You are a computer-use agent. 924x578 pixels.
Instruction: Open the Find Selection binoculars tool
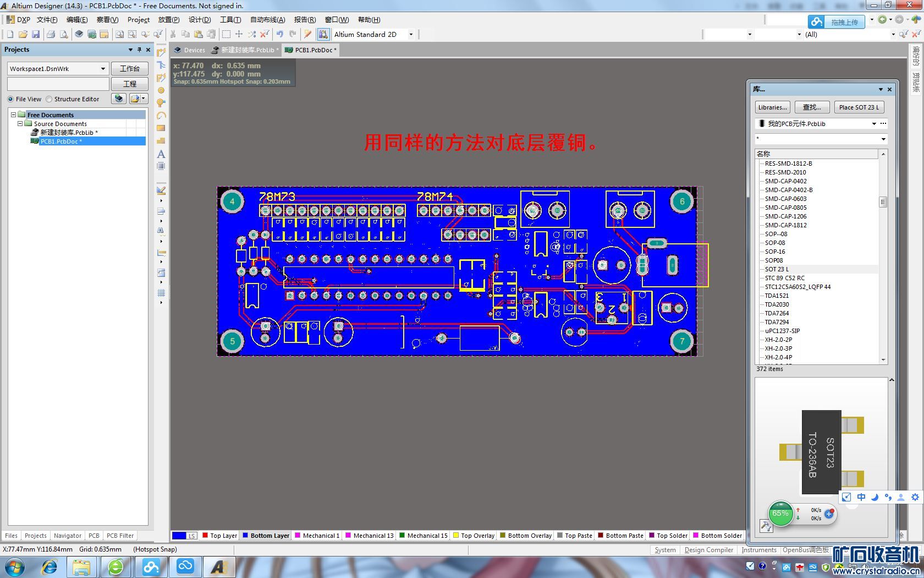(161, 231)
